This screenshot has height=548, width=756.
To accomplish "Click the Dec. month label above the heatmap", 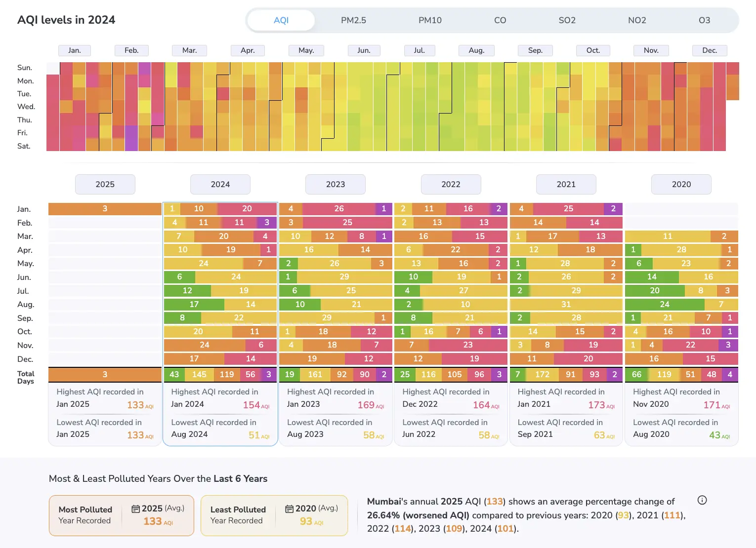I will [710, 50].
